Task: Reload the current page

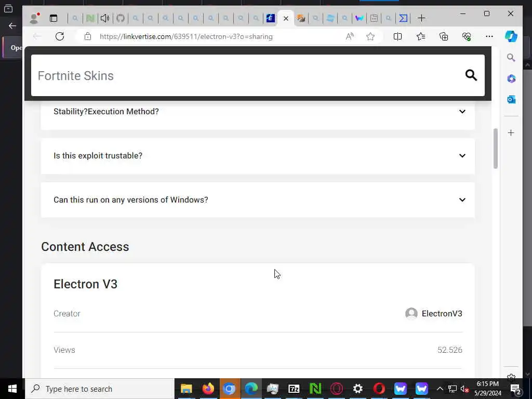Action: pos(60,36)
